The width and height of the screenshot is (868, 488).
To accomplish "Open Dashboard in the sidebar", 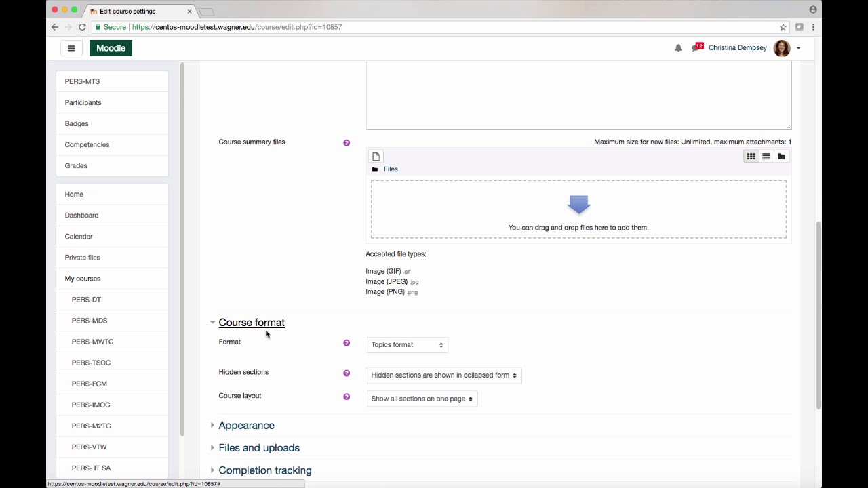I will tap(112, 215).
